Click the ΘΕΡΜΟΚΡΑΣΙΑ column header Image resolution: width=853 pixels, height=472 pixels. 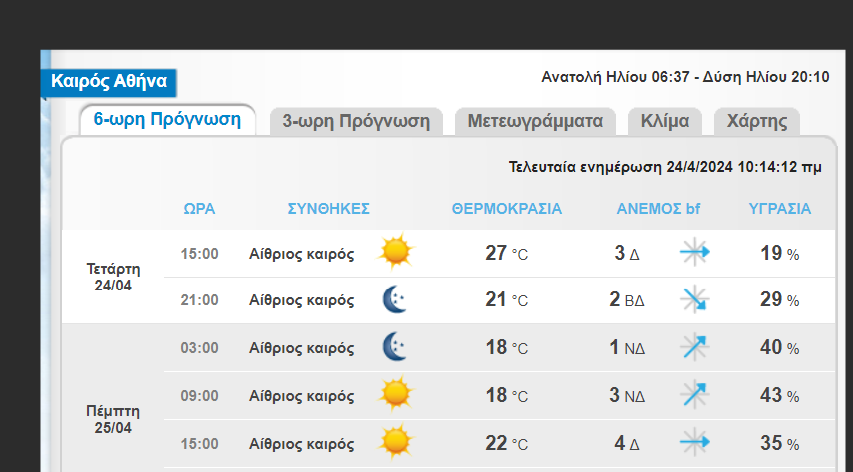tap(507, 209)
